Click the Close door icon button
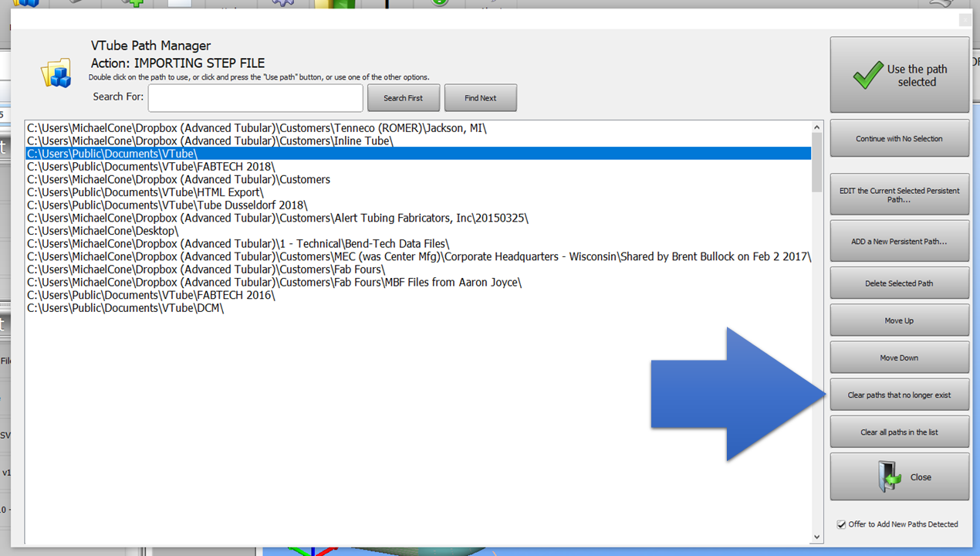 (x=899, y=476)
